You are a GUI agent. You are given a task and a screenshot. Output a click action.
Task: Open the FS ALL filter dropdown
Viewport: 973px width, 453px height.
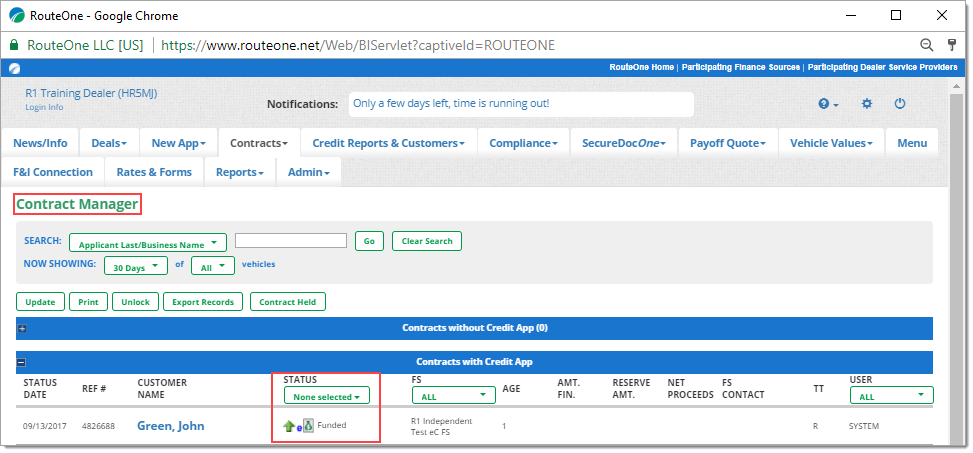[x=454, y=395]
